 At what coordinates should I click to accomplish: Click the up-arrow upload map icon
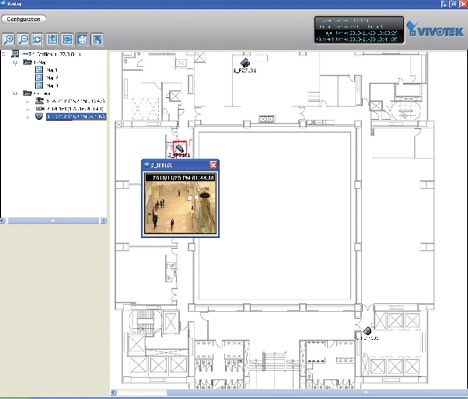click(x=52, y=40)
